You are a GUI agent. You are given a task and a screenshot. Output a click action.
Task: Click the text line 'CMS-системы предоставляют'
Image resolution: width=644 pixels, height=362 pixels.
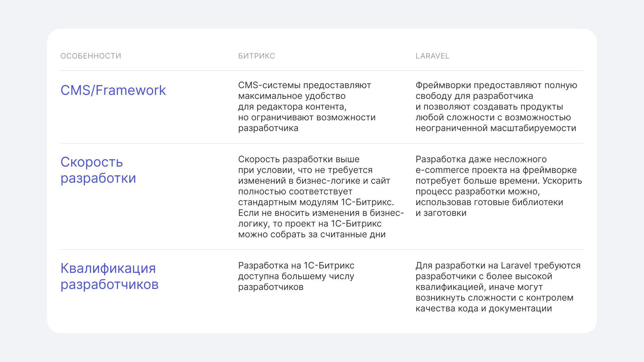(x=304, y=85)
